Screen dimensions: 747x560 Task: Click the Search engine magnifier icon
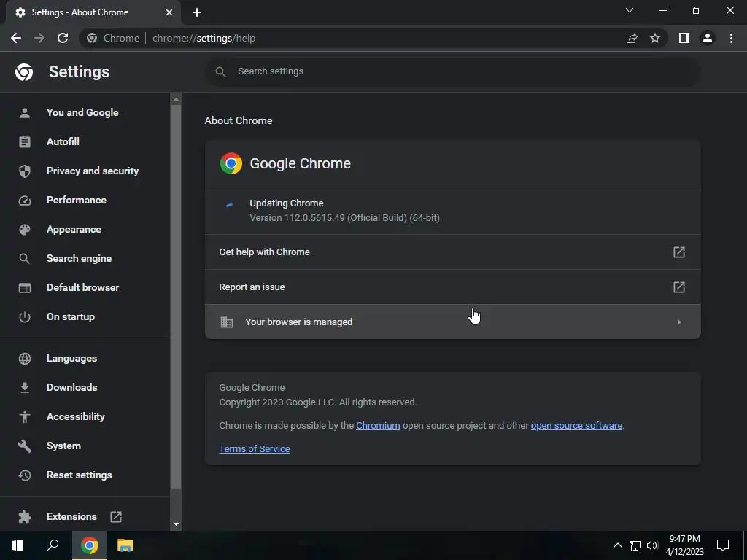coord(24,259)
